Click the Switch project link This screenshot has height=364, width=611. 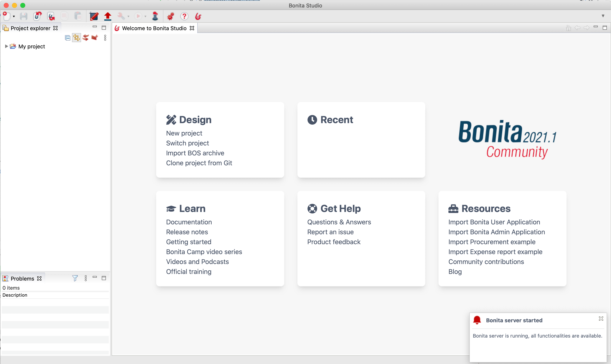(x=187, y=143)
